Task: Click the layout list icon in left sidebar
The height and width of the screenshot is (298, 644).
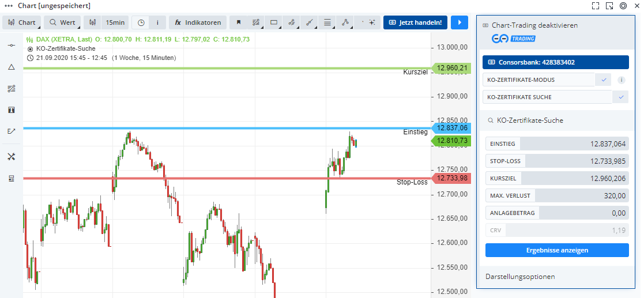Action: click(12, 178)
